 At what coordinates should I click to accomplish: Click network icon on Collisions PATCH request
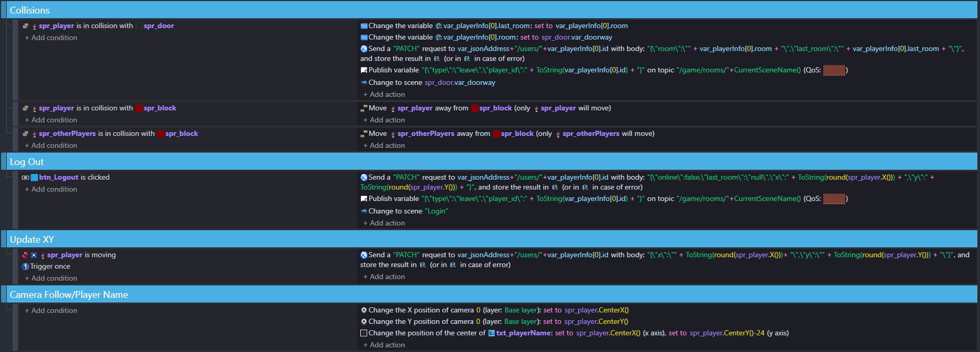click(364, 49)
